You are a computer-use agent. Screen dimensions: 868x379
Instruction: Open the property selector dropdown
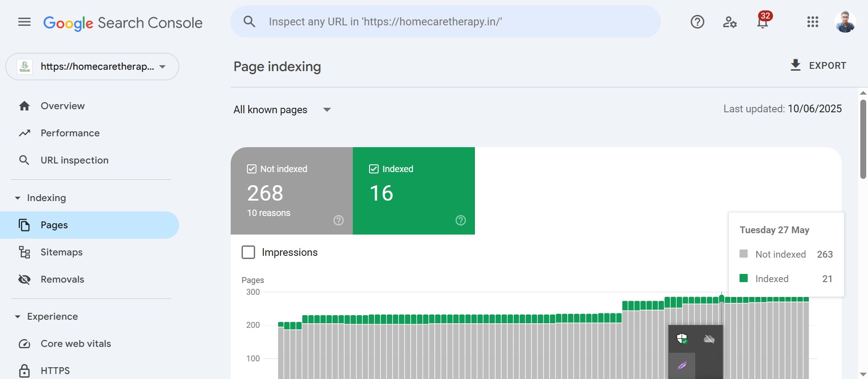coord(92,67)
